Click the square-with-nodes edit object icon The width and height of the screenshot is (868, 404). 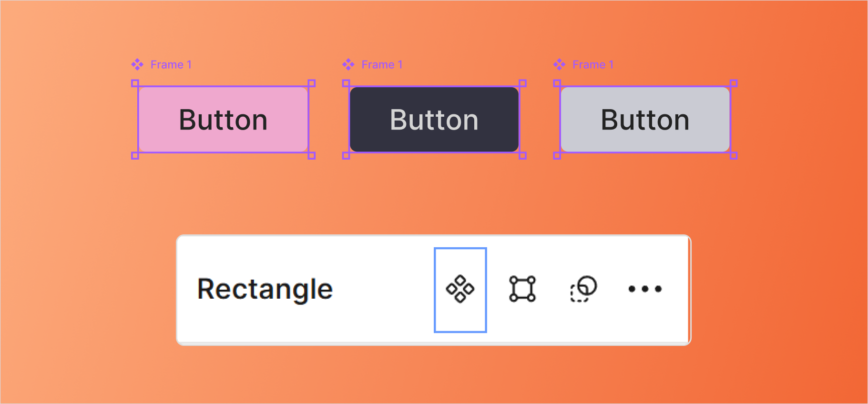522,289
